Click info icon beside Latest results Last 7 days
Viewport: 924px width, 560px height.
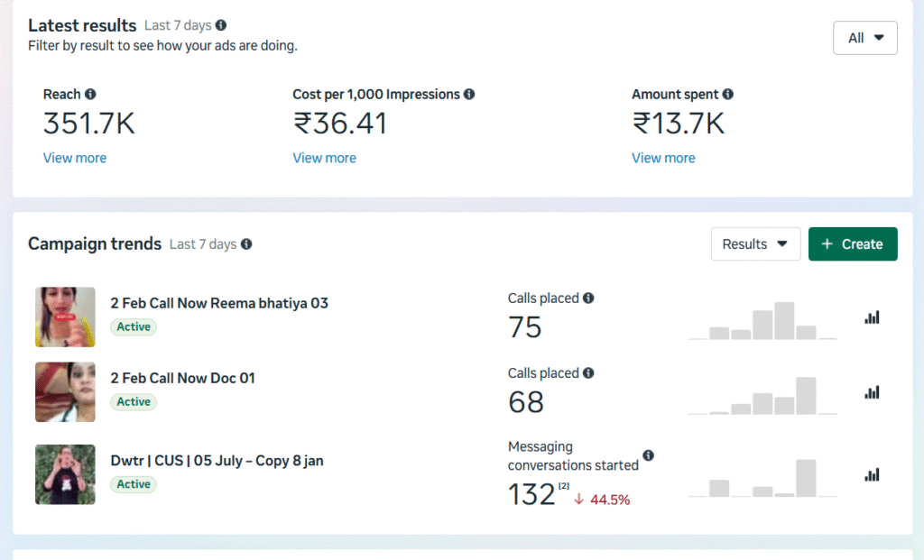tap(222, 26)
